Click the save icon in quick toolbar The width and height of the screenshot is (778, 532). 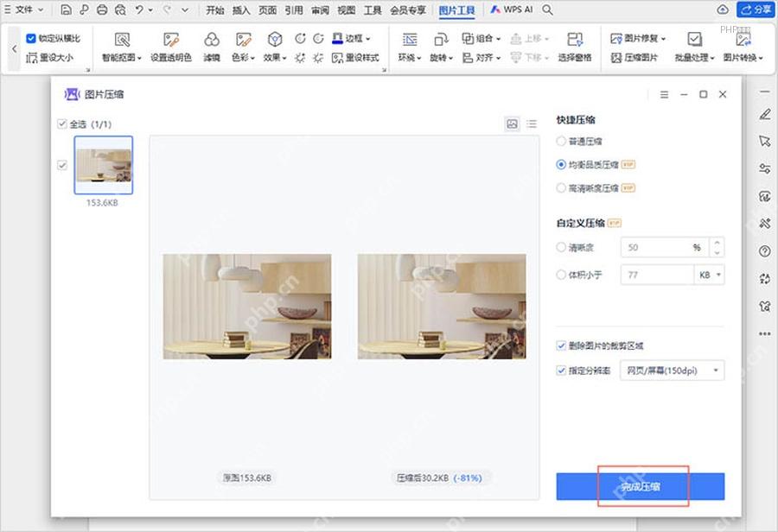(x=66, y=9)
